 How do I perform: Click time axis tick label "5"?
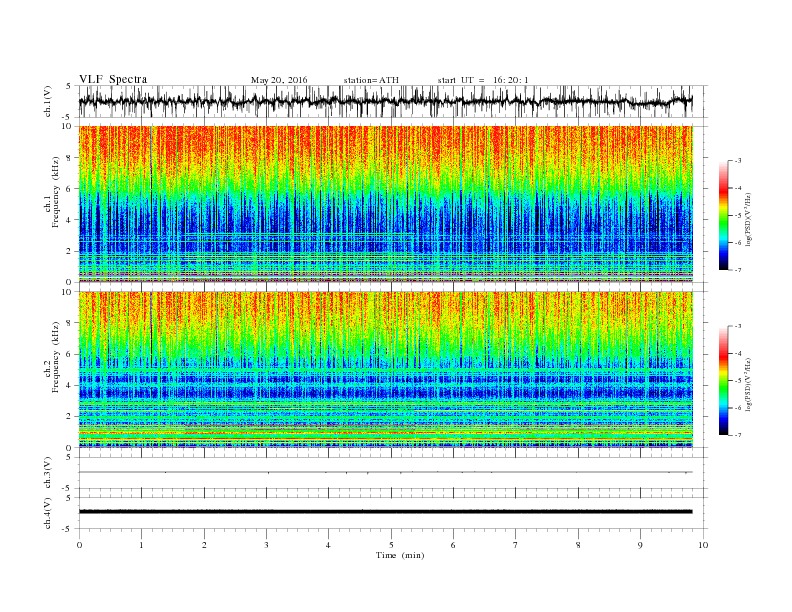point(391,545)
